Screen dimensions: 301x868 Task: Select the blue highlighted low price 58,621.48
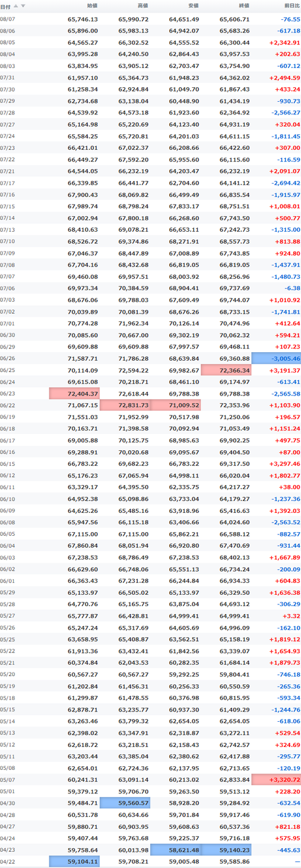click(175, 849)
